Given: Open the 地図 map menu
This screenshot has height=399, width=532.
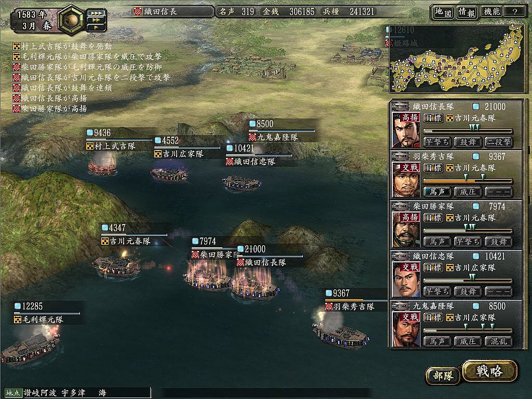Looking at the screenshot, I should 443,12.
